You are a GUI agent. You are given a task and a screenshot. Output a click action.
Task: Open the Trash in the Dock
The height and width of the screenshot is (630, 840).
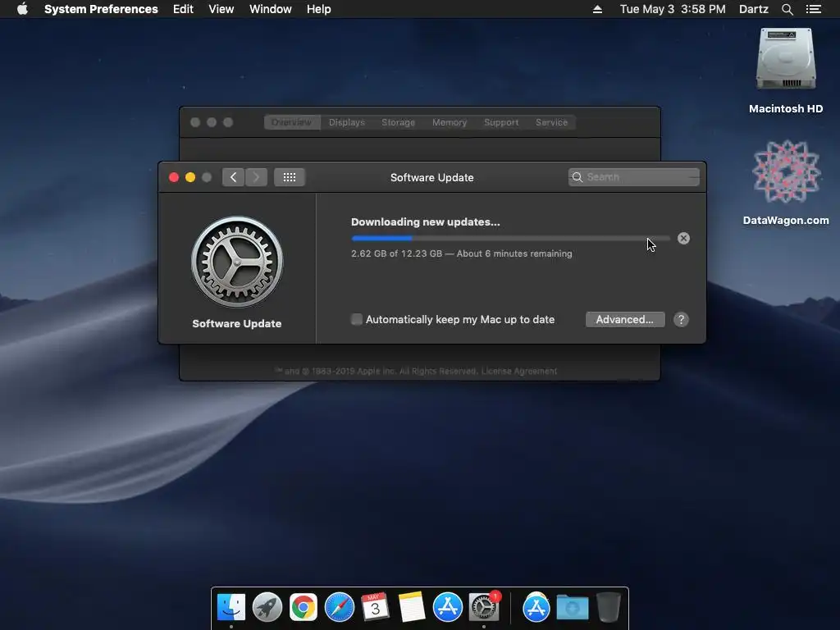609,607
